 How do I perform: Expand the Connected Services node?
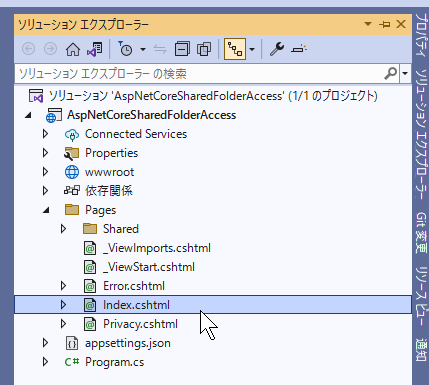pyautogui.click(x=45, y=134)
